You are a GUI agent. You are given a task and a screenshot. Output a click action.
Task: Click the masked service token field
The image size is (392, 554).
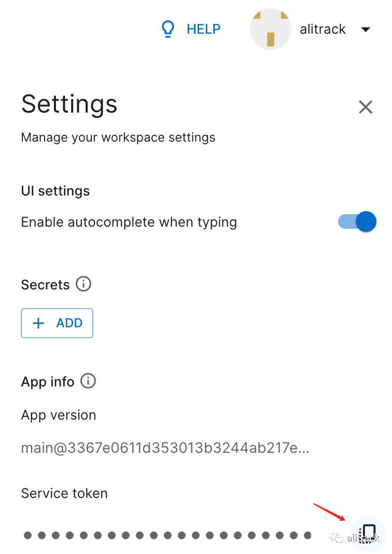[x=167, y=535]
